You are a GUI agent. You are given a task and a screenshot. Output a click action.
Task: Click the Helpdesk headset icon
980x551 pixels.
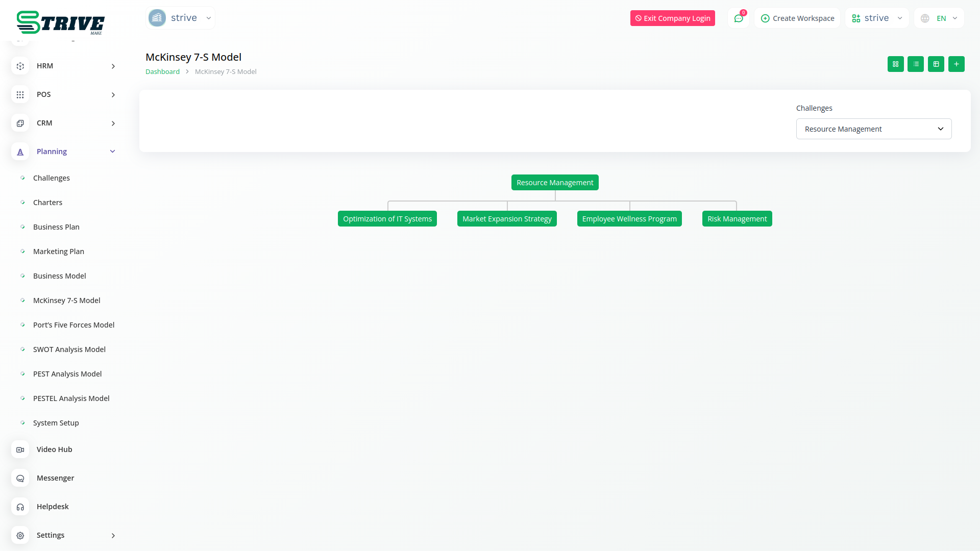tap(20, 507)
